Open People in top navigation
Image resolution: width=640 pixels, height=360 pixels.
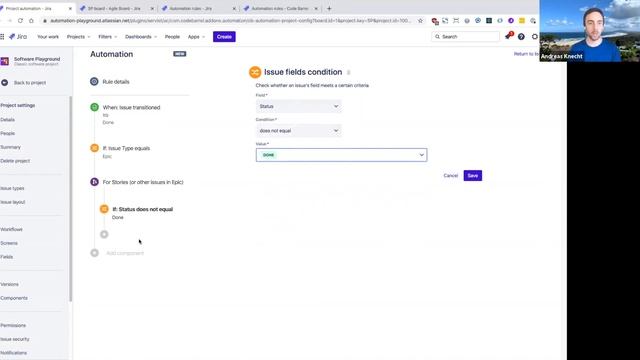(x=172, y=37)
